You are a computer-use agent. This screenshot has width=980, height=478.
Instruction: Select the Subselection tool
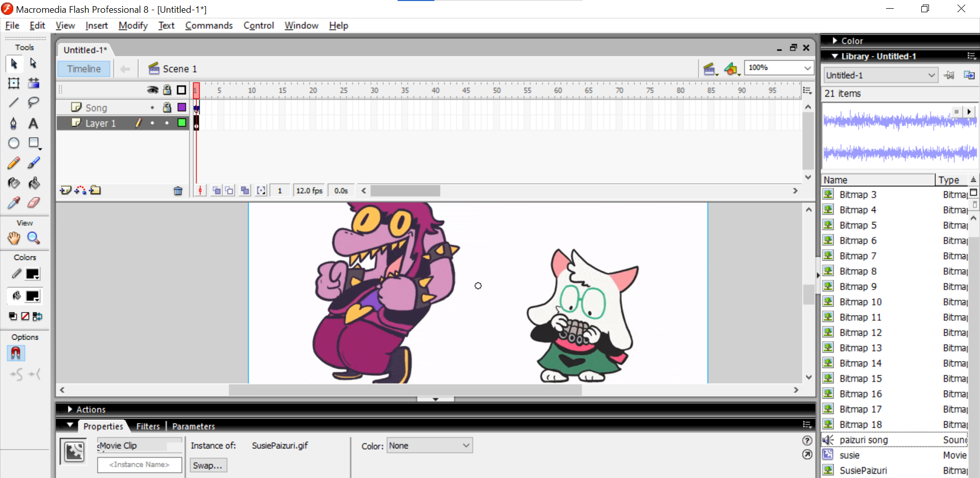(x=33, y=63)
